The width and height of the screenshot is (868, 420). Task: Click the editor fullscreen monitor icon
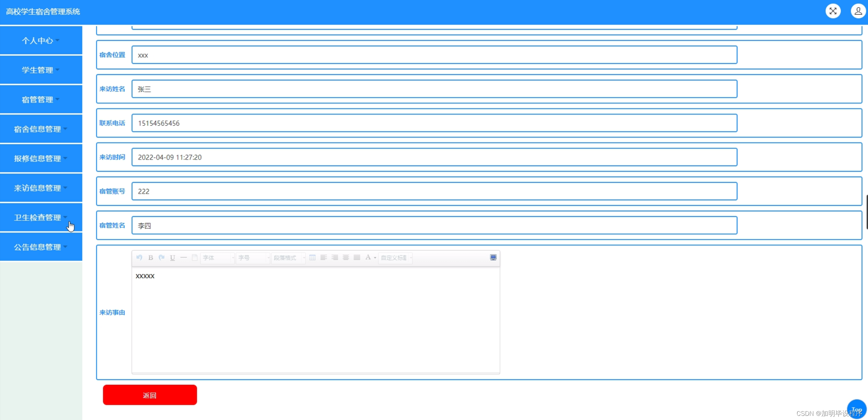(493, 258)
